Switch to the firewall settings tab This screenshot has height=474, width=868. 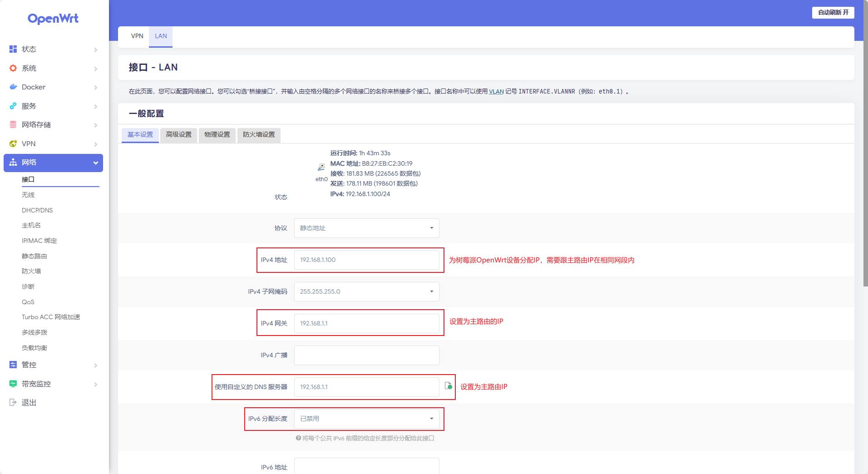coord(259,135)
